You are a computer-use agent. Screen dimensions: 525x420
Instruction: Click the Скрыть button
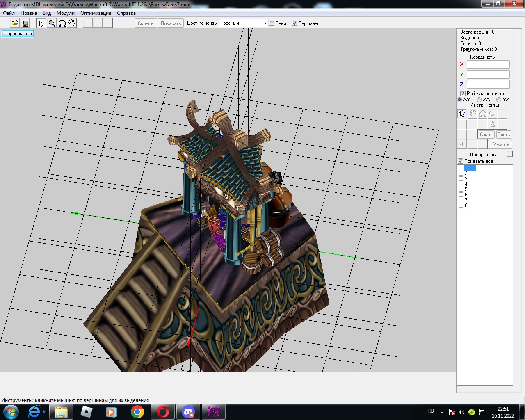point(146,23)
